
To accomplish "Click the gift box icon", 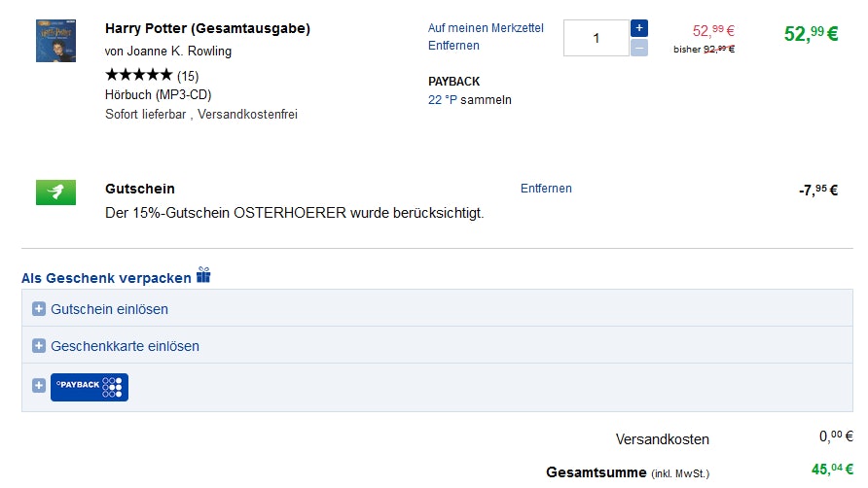I will point(203,275).
